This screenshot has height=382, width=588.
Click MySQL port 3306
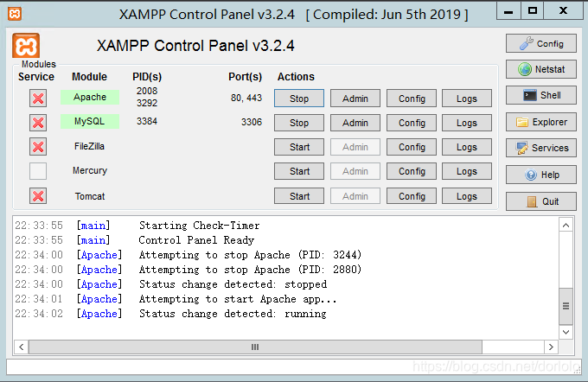(x=252, y=122)
